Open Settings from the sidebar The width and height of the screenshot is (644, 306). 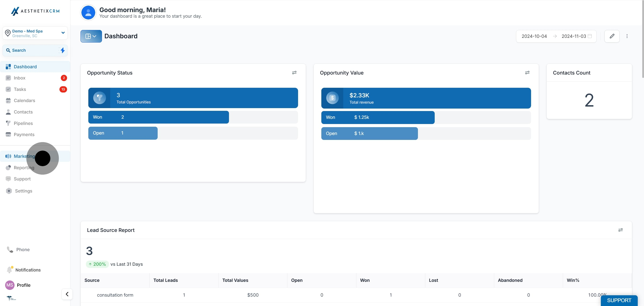coord(23,191)
